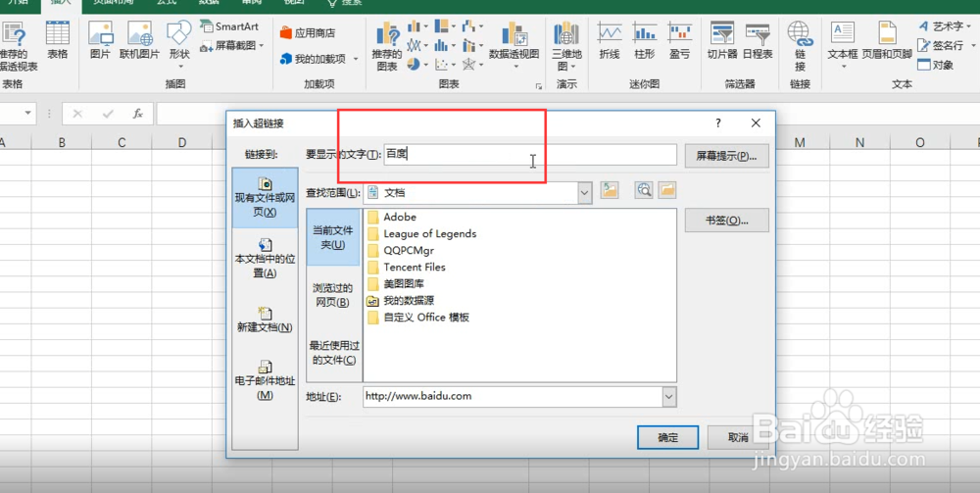Insert a pie or doughnut chart
Screen dimensions: 980x493
pos(417,65)
